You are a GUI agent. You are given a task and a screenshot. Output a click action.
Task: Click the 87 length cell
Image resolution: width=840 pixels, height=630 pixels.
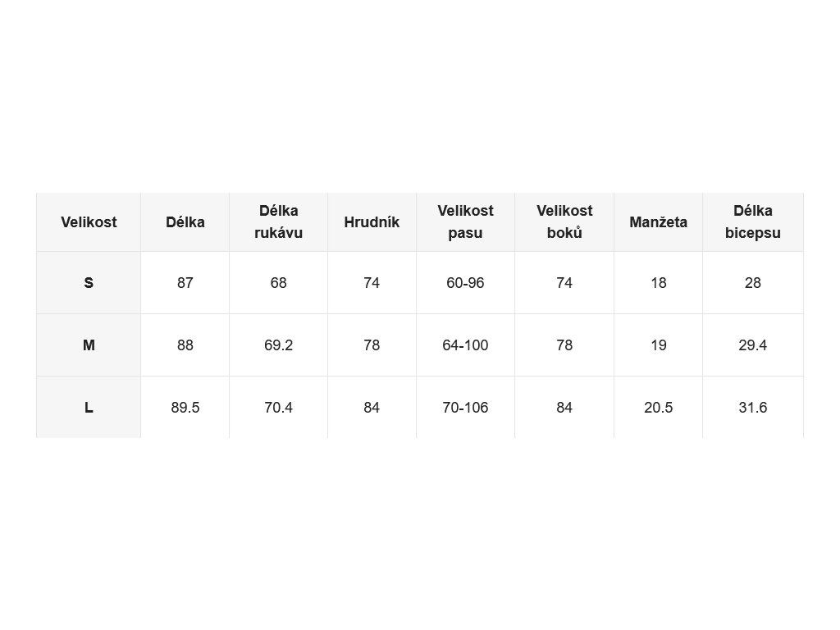(185, 283)
